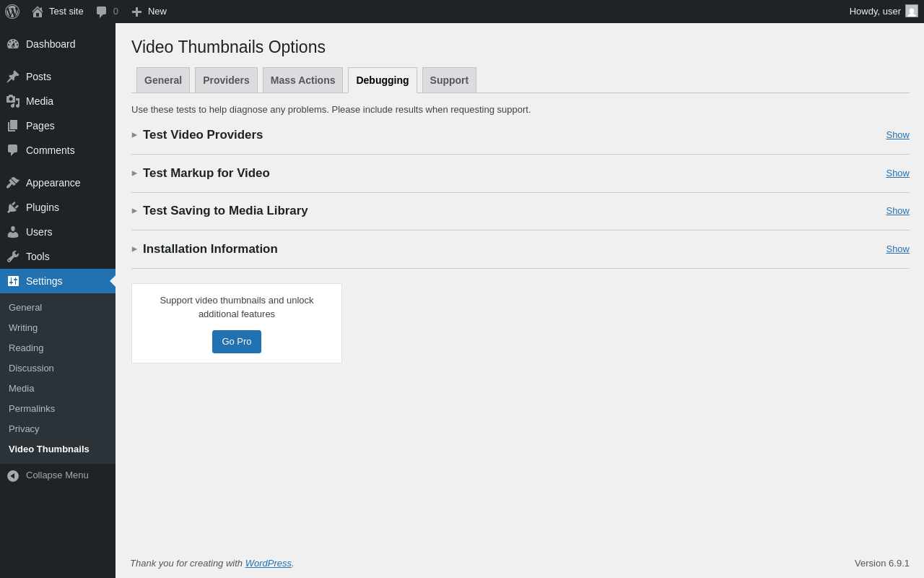
Task: Open the WordPress link in footer
Action: pos(269,564)
